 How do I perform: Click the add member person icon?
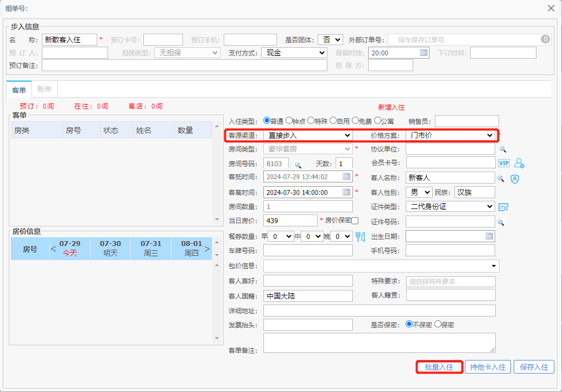click(x=519, y=163)
